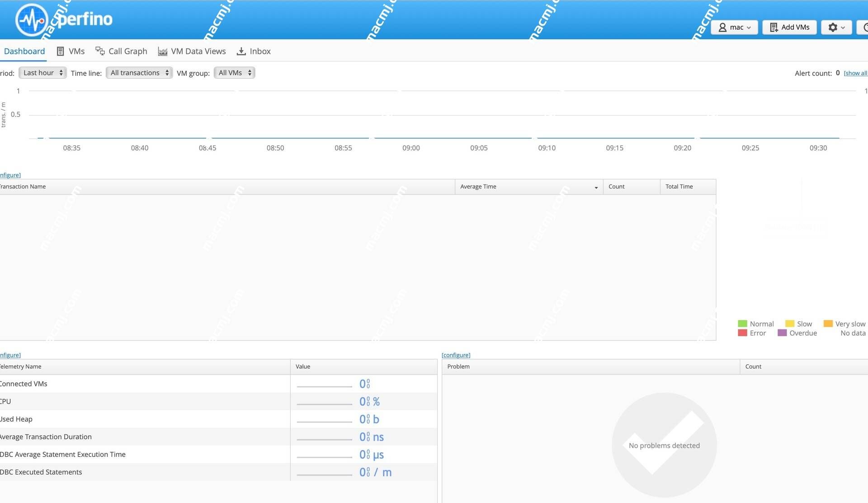Open the Inbox tab
The image size is (868, 503).
click(254, 51)
